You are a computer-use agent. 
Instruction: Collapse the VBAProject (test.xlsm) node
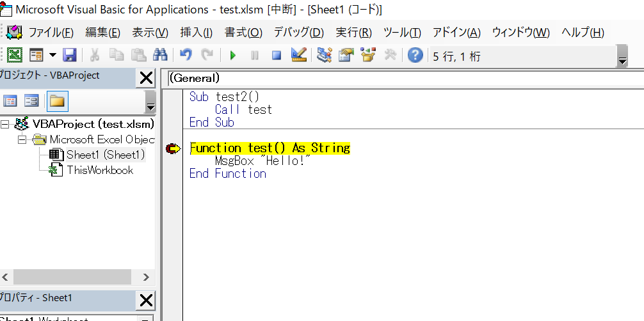tap(4, 123)
